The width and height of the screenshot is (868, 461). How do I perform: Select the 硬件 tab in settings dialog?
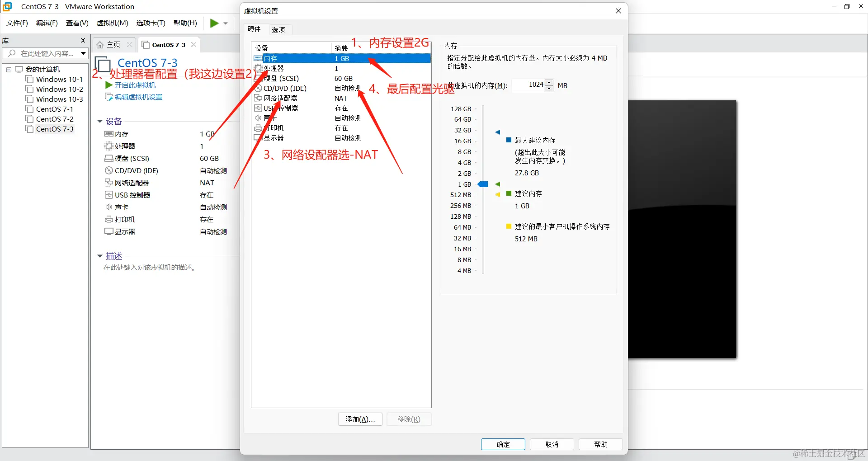[x=254, y=29]
